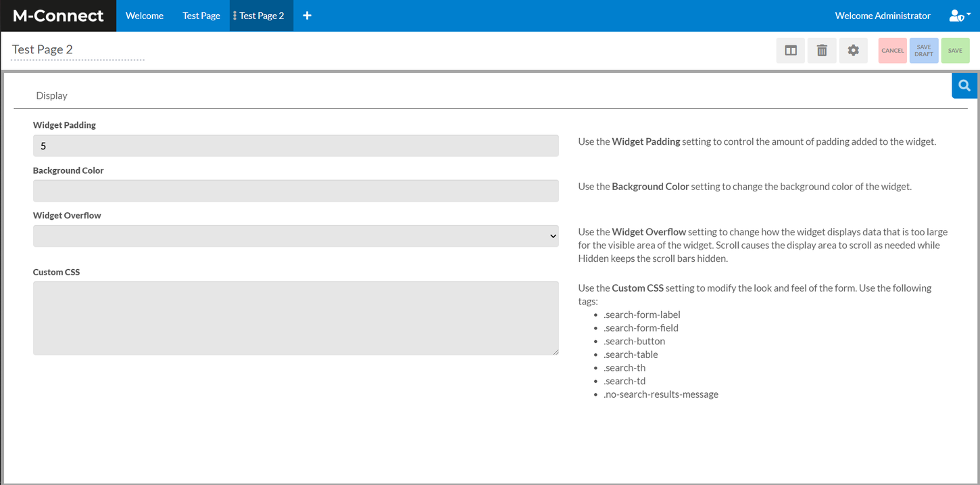
Task: Save the page with the Save button
Action: click(955, 50)
